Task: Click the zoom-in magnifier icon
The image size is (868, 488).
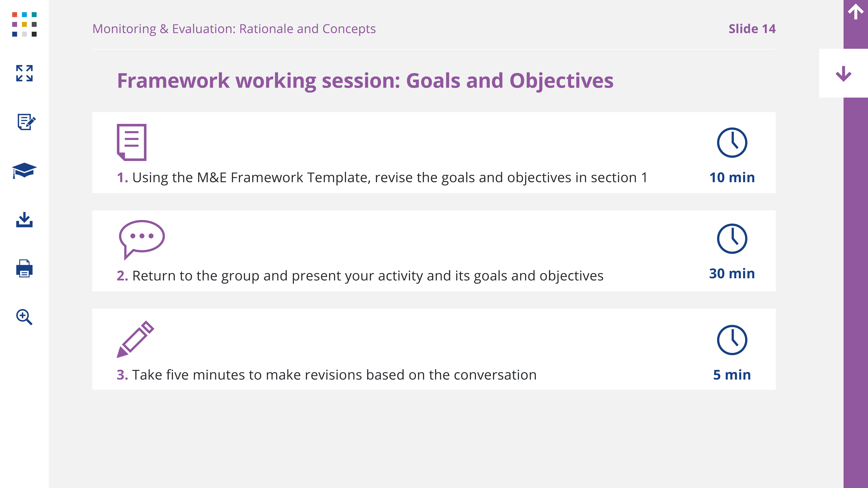Action: [x=24, y=317]
